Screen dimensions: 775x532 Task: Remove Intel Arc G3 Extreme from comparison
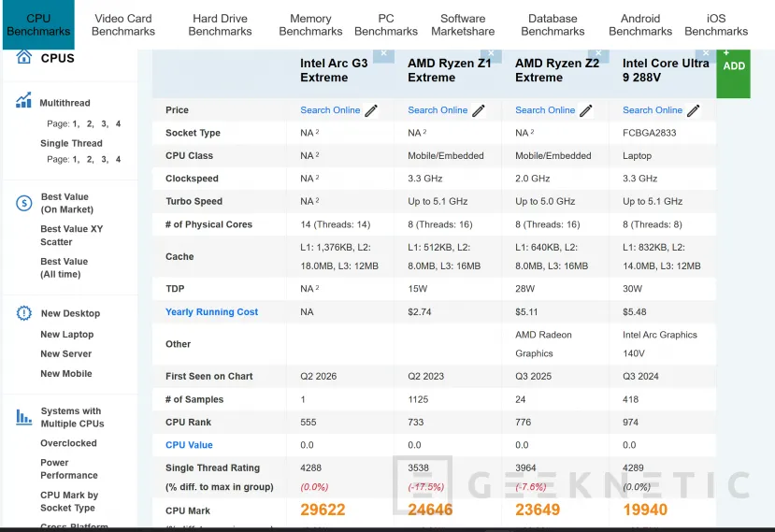(383, 55)
